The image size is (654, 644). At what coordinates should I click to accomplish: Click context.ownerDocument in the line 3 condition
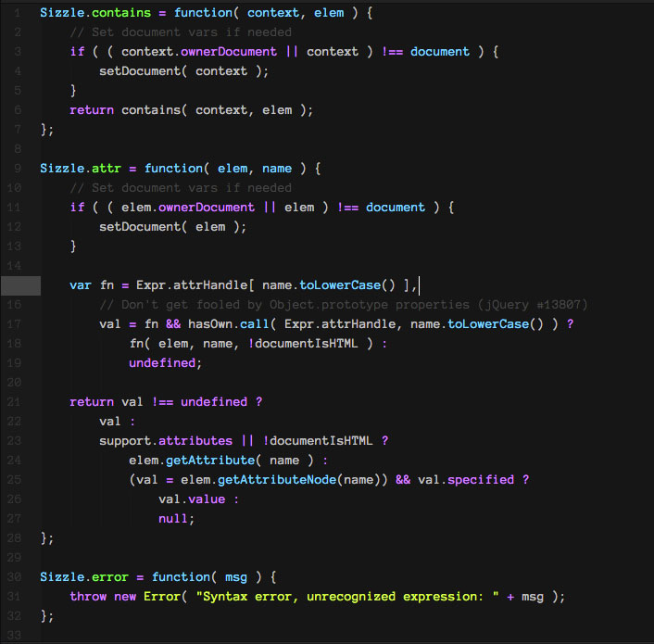(199, 52)
